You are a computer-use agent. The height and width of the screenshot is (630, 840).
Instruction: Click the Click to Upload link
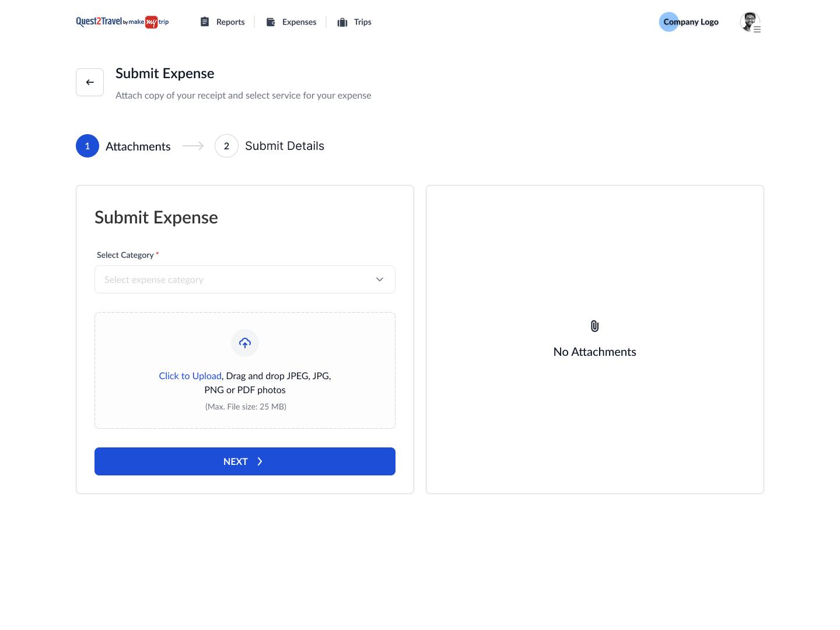tap(190, 376)
